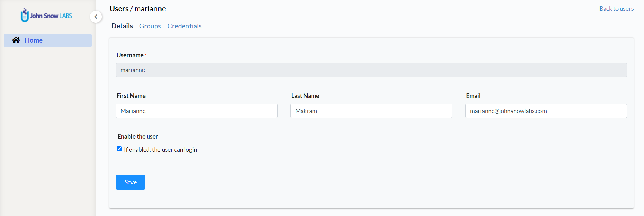Click the Email field label
The height and width of the screenshot is (216, 644).
(x=473, y=96)
